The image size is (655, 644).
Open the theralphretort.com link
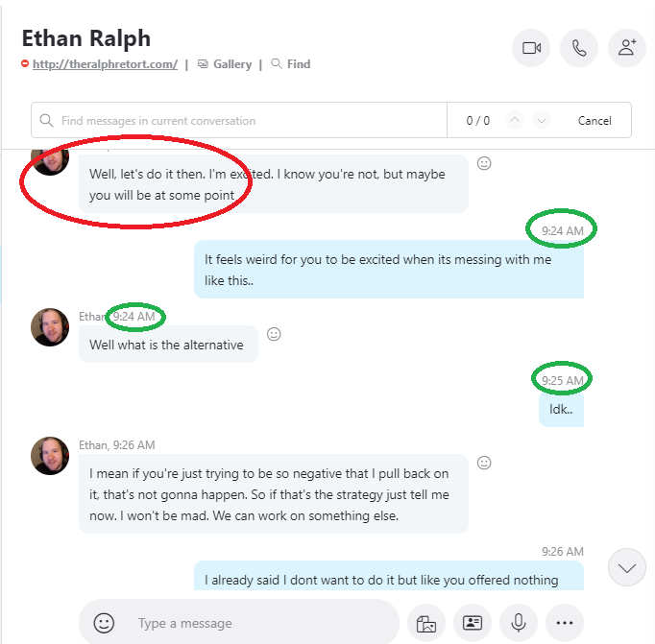[x=105, y=64]
